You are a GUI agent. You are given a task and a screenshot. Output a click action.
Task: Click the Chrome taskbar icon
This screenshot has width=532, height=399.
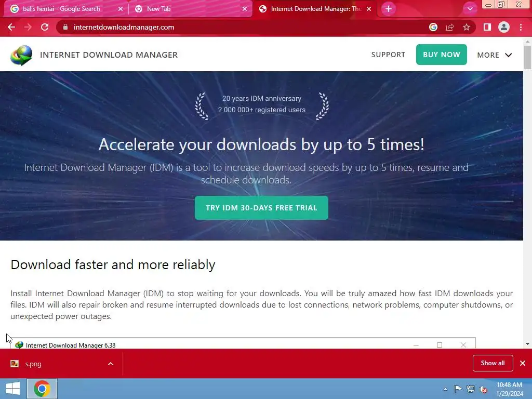42,389
